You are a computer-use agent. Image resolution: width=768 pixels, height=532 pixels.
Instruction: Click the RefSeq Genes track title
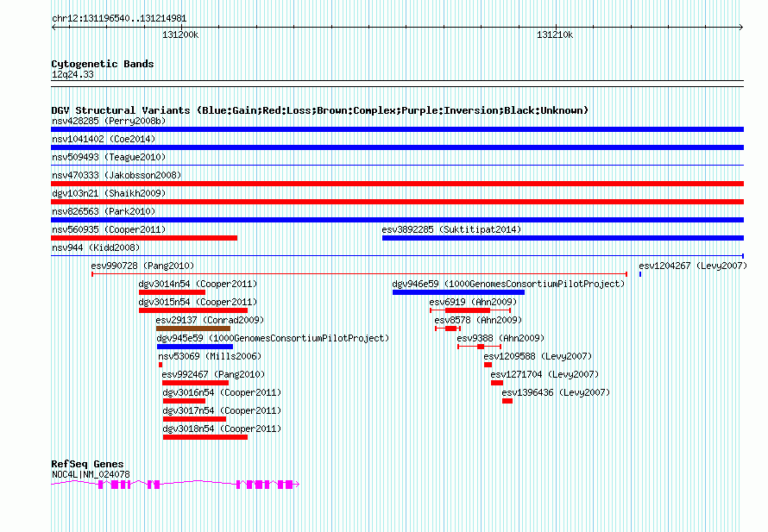(x=87, y=464)
